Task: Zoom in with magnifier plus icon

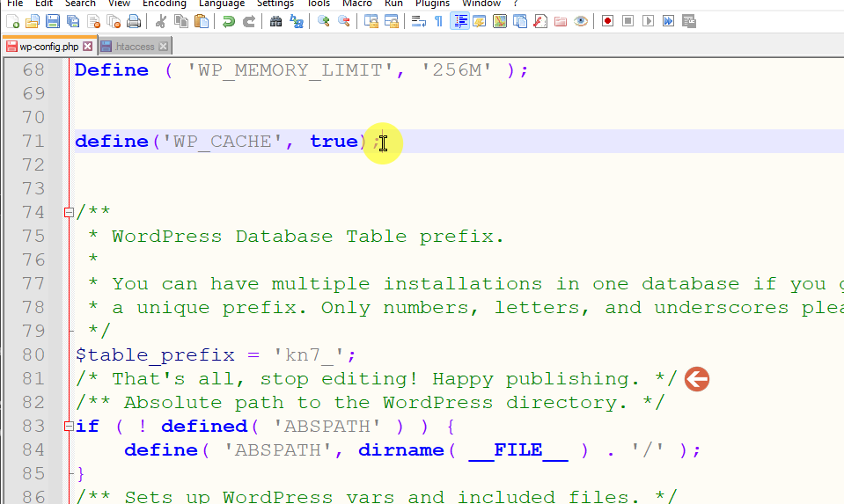Action: [x=324, y=21]
